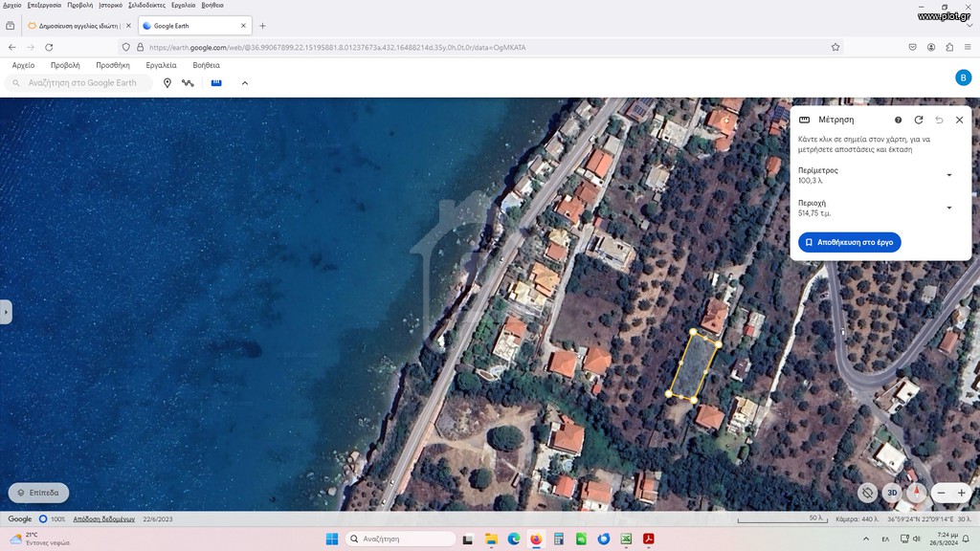Open Google Earth Βοήθεια menu
This screenshot has height=551, width=980.
point(206,65)
